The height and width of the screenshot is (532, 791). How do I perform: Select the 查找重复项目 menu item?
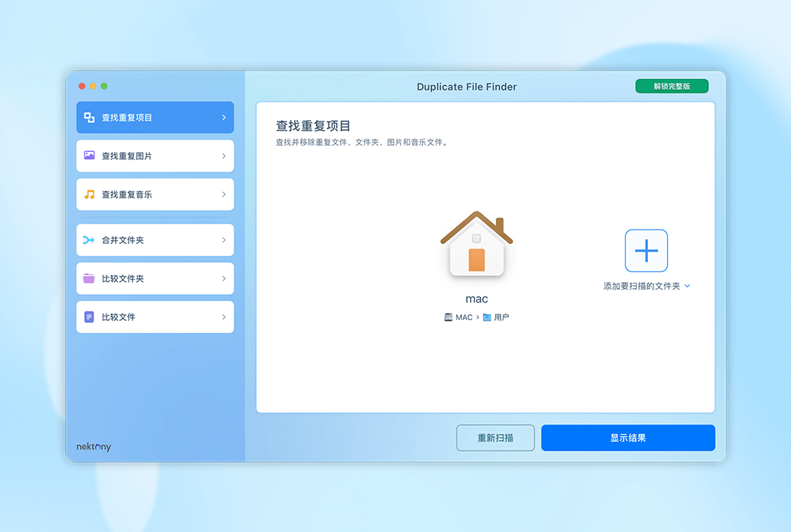[155, 118]
